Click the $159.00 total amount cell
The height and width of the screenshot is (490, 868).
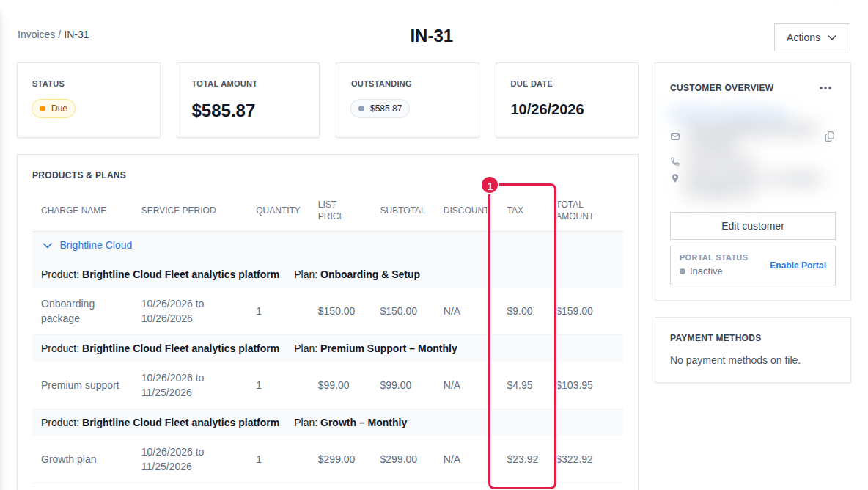coord(575,311)
